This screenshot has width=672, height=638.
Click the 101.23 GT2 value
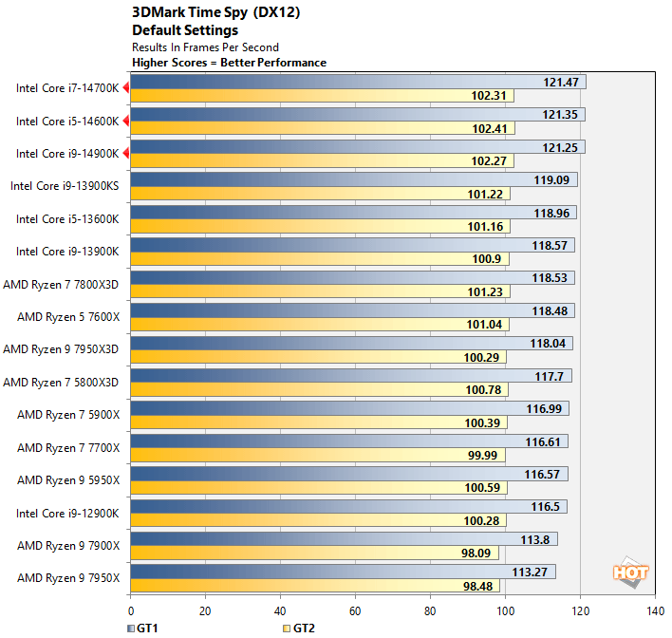[485, 291]
